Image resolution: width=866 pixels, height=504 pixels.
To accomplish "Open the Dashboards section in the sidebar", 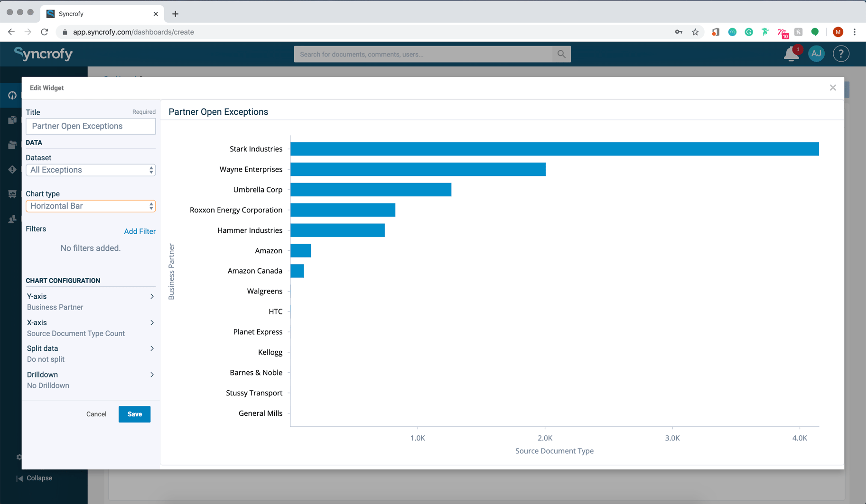I will pyautogui.click(x=12, y=95).
